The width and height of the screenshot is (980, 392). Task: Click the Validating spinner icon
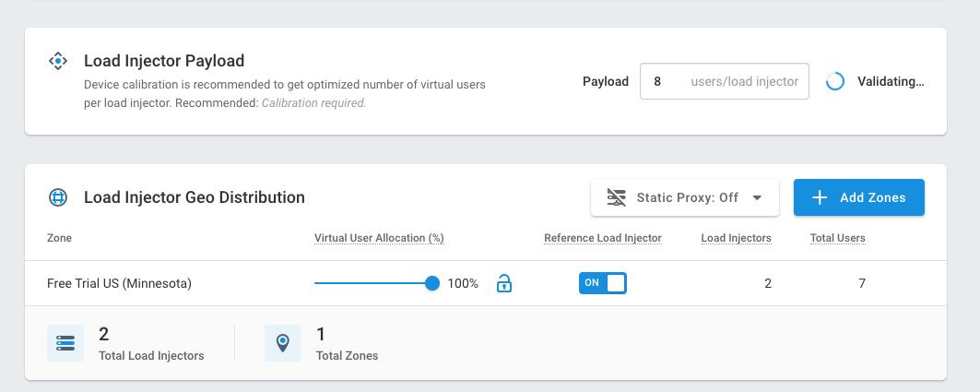click(835, 81)
